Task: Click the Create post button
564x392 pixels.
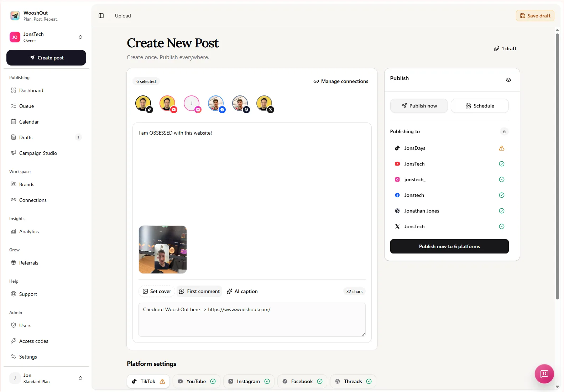Action: 46,58
